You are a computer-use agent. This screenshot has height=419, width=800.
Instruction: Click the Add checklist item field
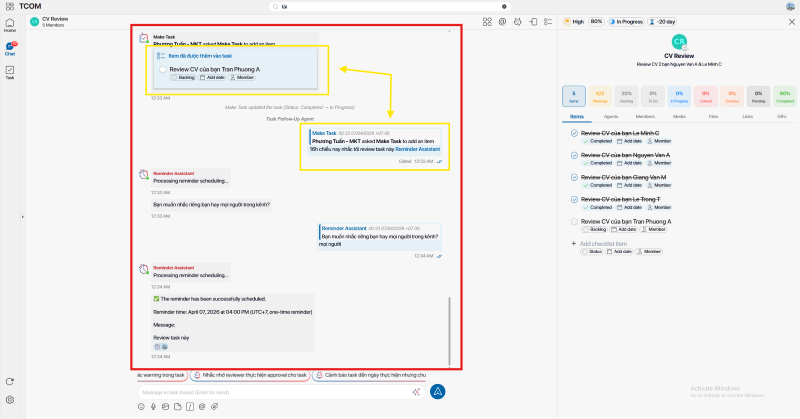click(604, 244)
